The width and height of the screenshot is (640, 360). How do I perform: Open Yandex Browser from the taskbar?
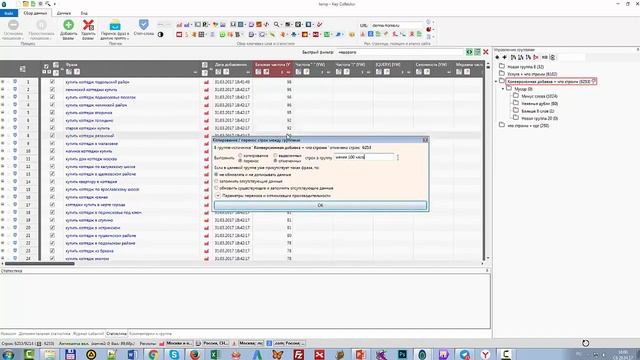485,354
